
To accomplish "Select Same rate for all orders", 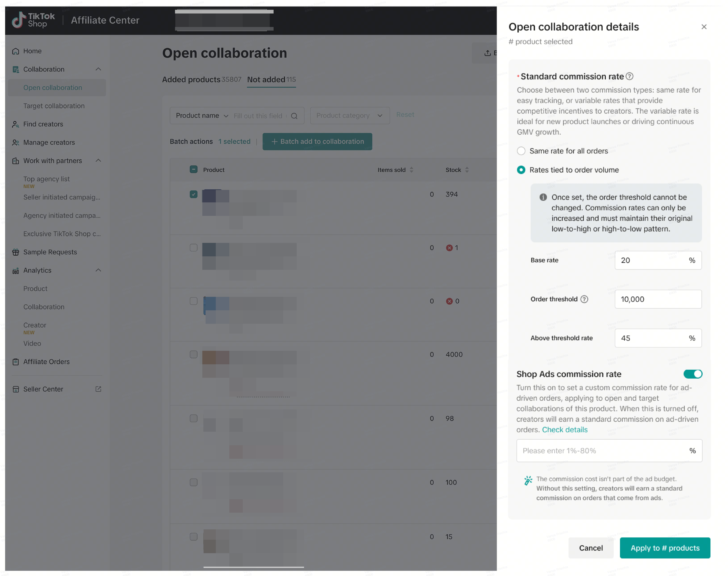I will tap(521, 151).
